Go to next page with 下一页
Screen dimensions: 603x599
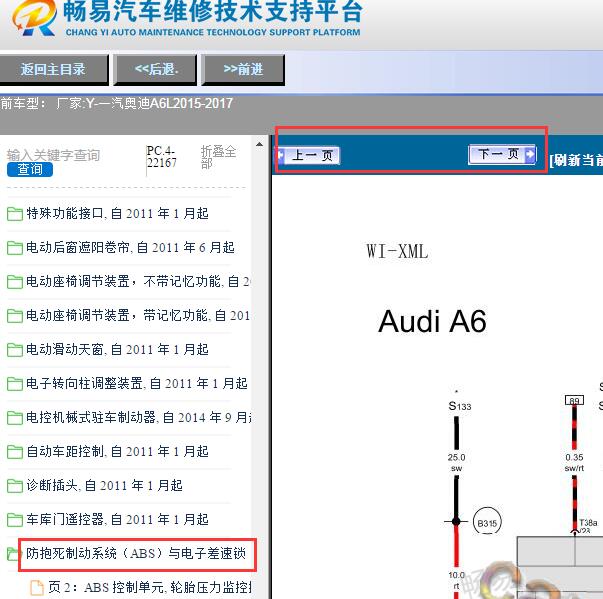point(502,155)
